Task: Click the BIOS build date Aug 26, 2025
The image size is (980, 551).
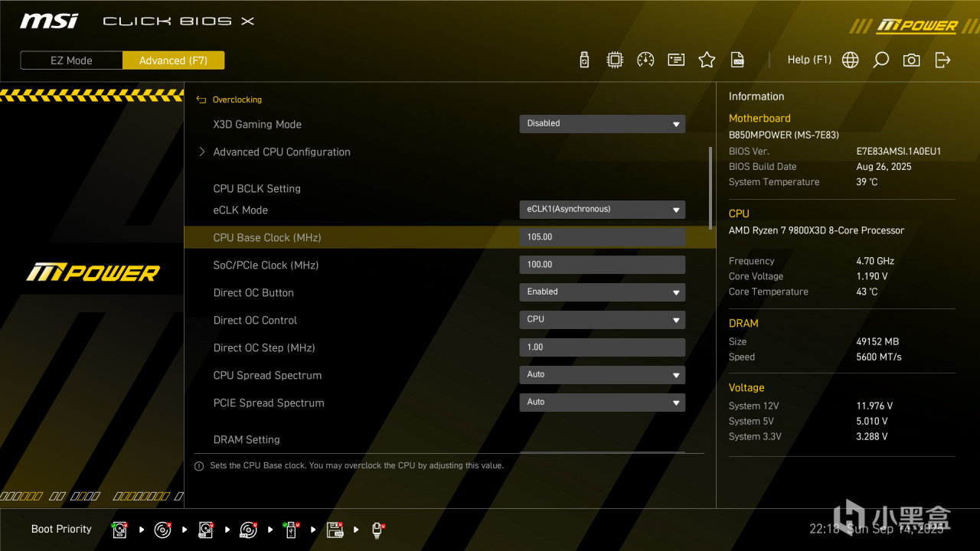Action: point(884,167)
